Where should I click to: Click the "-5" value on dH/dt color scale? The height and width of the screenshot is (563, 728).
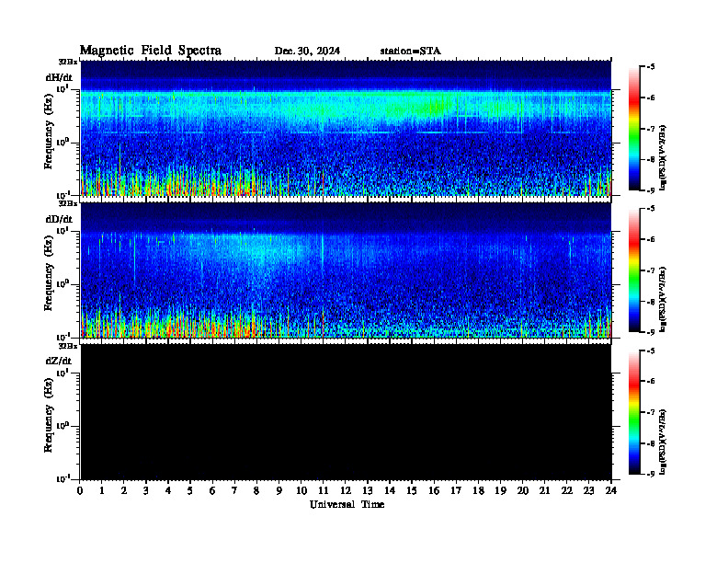click(x=651, y=67)
